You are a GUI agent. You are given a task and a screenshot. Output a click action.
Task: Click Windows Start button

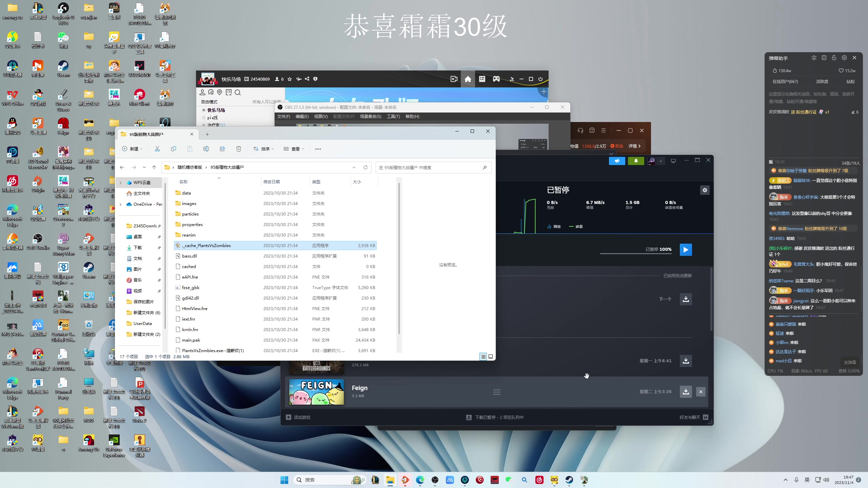pyautogui.click(x=284, y=480)
